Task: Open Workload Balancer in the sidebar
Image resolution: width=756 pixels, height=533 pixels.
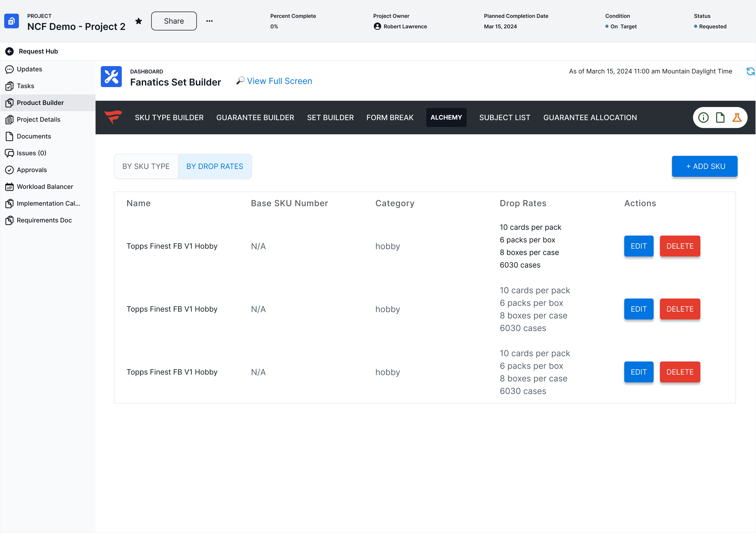Action: [45, 186]
